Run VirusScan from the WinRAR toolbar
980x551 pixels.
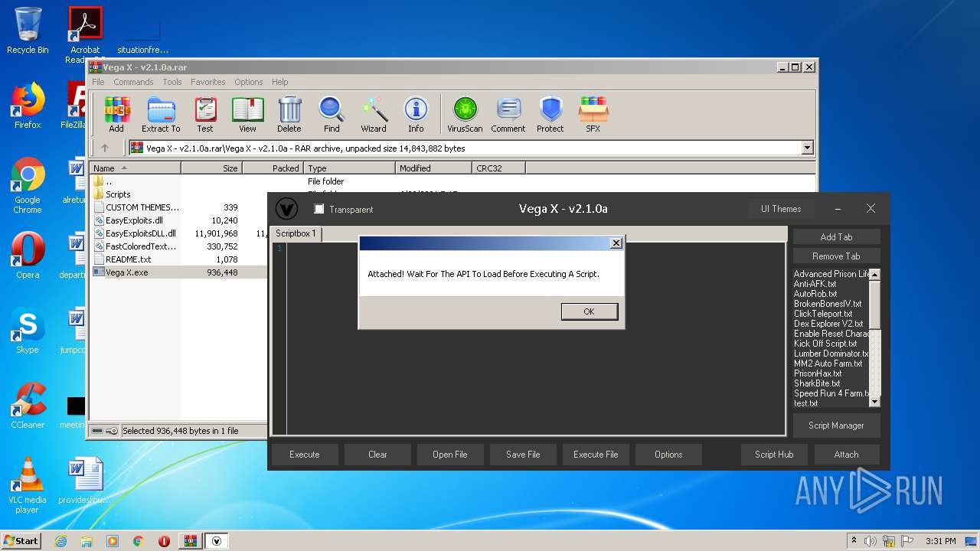(x=465, y=114)
